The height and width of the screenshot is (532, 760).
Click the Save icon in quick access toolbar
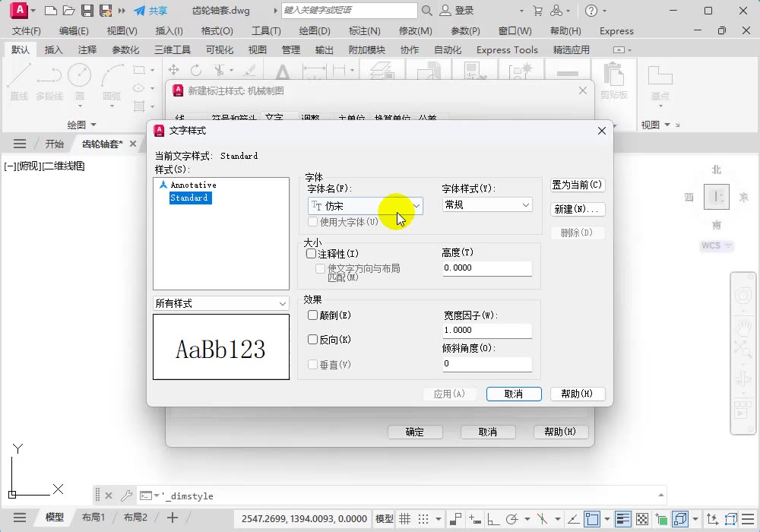tap(87, 11)
